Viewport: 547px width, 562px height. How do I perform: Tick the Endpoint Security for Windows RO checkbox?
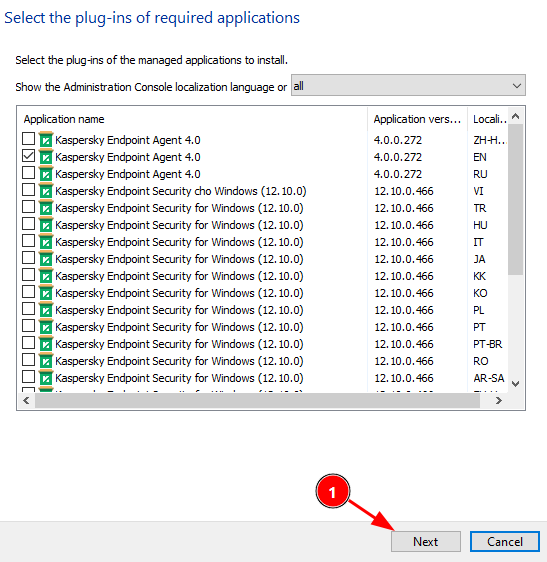point(28,360)
